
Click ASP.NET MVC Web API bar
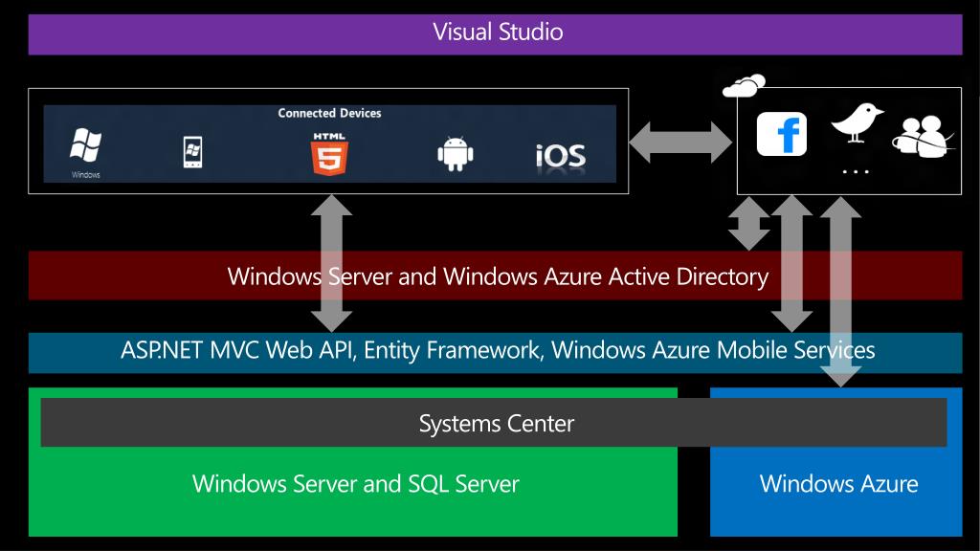coord(495,352)
